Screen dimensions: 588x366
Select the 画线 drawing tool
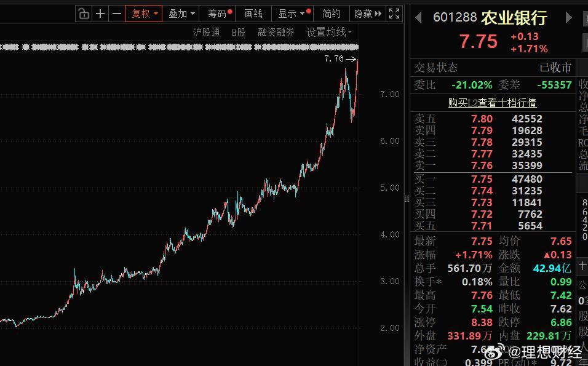(253, 14)
